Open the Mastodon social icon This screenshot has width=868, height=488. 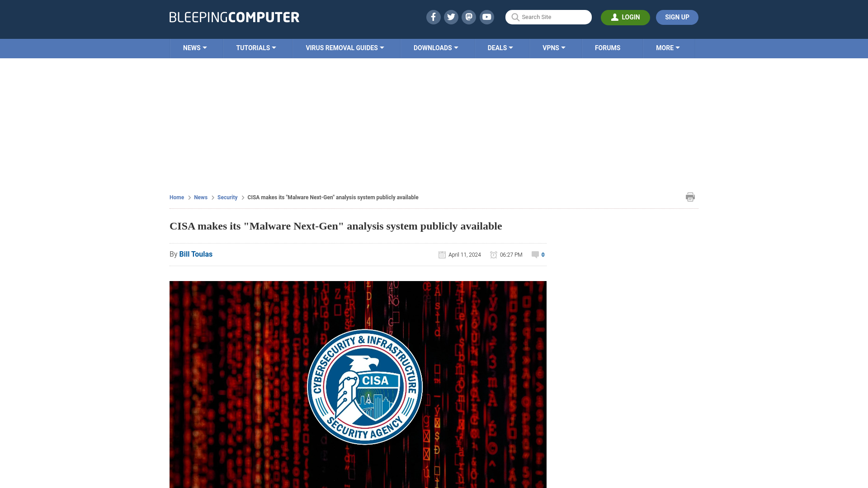469,17
